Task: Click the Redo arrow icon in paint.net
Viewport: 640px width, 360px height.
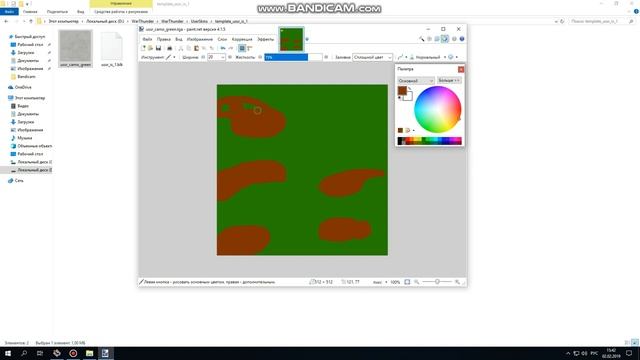Action: [231, 48]
